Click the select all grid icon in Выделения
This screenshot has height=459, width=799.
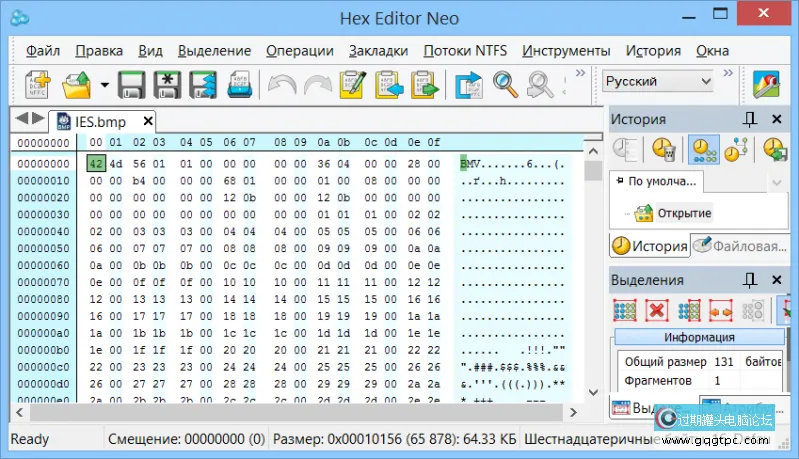pyautogui.click(x=625, y=310)
